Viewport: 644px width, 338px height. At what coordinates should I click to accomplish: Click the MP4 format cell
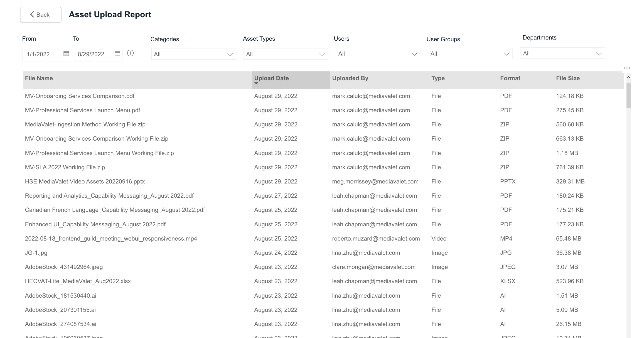[506, 239]
